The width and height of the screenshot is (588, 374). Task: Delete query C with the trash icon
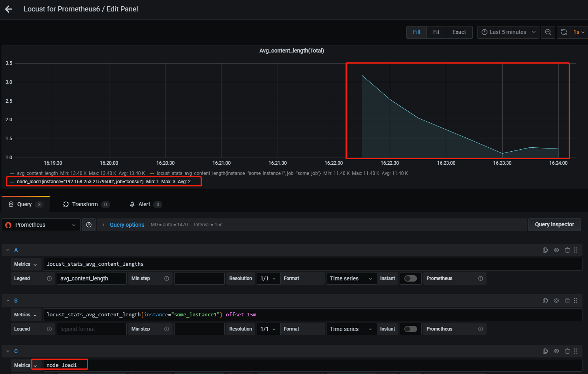point(567,351)
